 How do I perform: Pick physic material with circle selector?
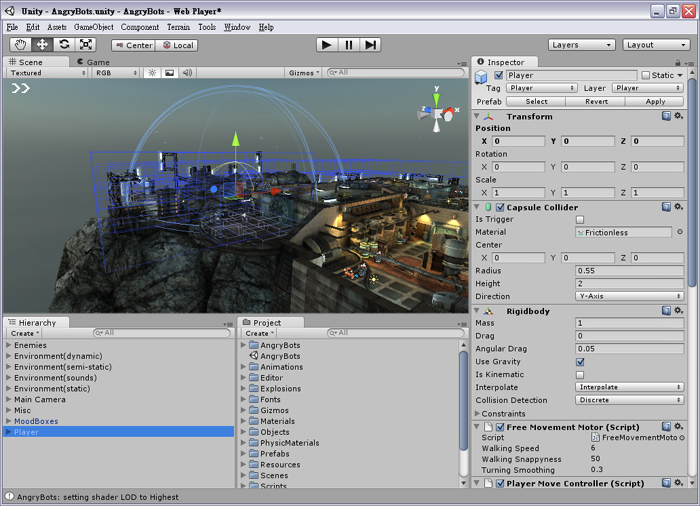pos(680,232)
